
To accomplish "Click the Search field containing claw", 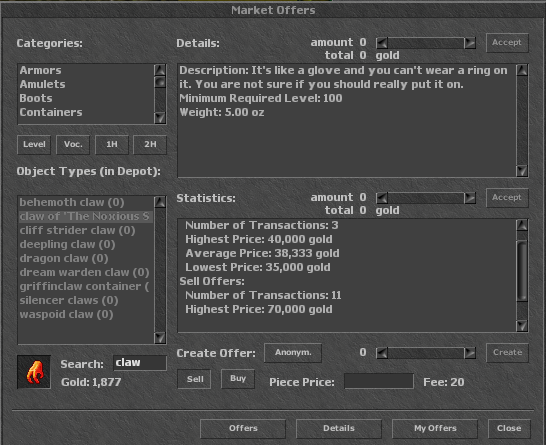I will (x=140, y=363).
